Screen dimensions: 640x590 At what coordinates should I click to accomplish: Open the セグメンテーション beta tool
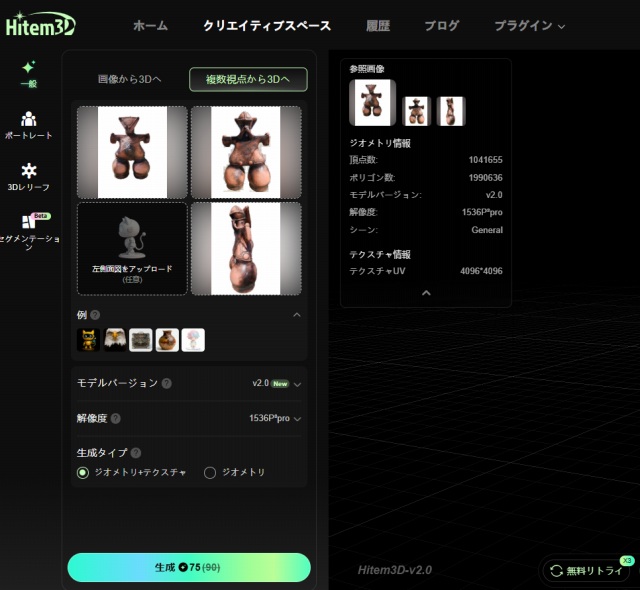[x=29, y=230]
